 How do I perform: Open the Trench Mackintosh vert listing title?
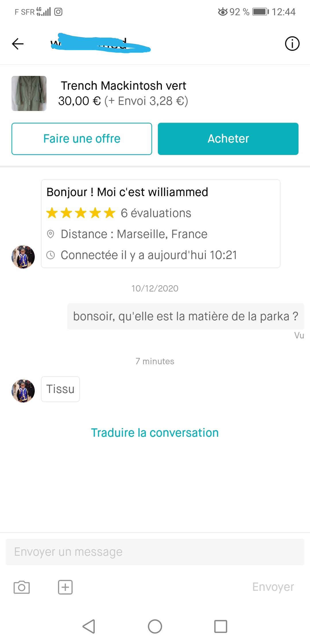click(123, 86)
